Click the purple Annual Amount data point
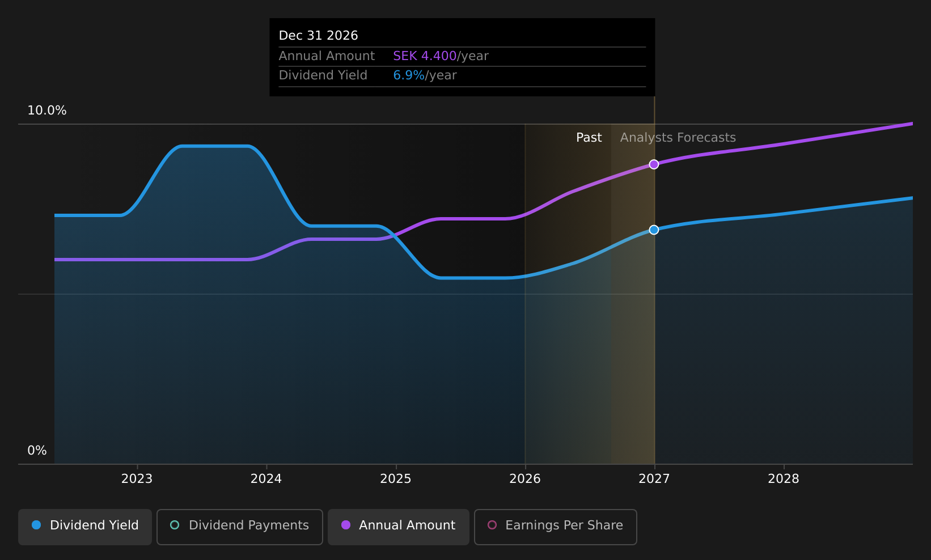 [654, 164]
